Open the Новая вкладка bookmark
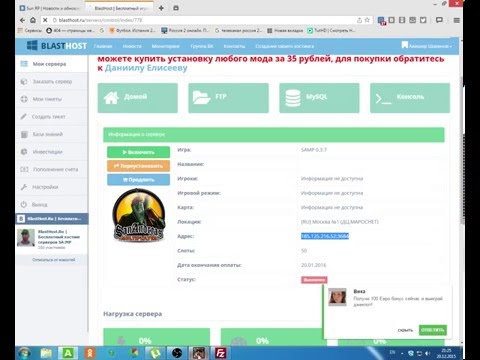480x360 pixels. tap(285, 30)
